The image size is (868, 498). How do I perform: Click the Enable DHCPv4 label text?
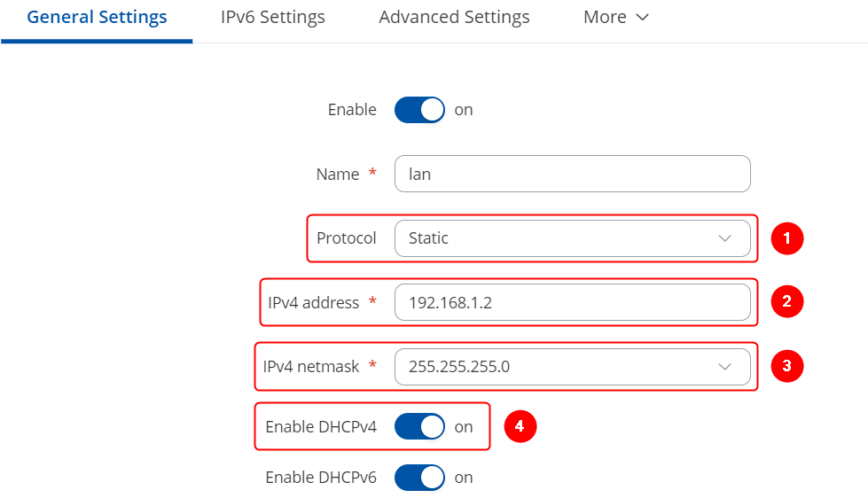[x=321, y=427]
